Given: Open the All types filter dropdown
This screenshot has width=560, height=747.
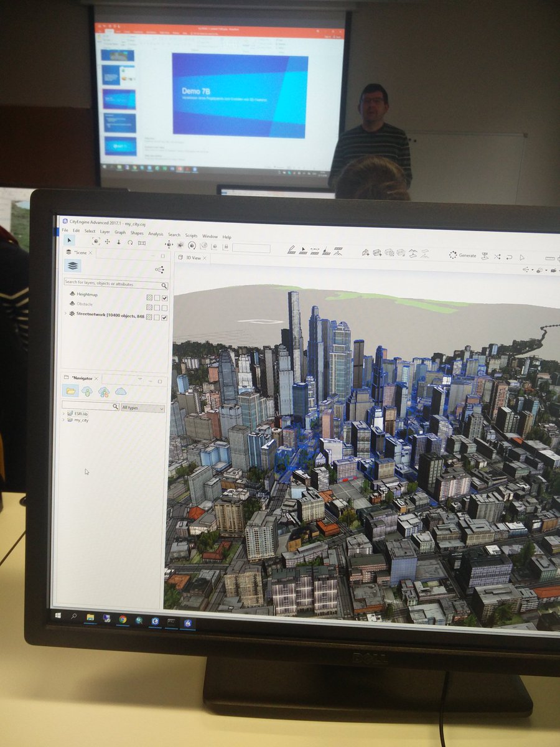Looking at the screenshot, I should pyautogui.click(x=143, y=407).
